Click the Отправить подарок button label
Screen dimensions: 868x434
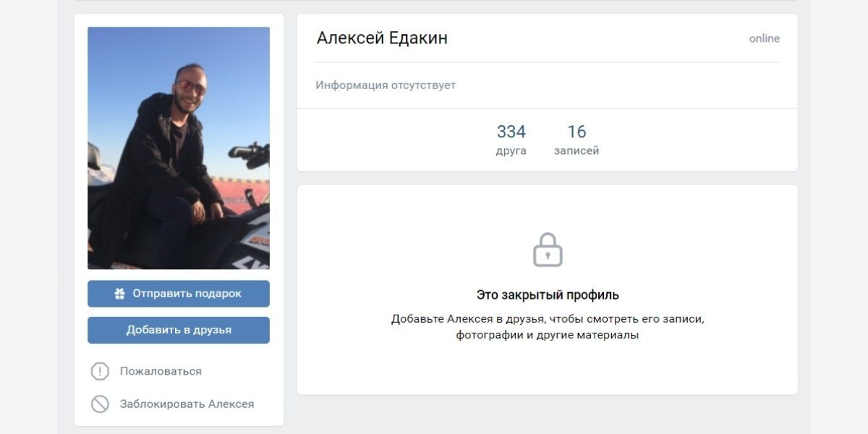pyautogui.click(x=187, y=294)
